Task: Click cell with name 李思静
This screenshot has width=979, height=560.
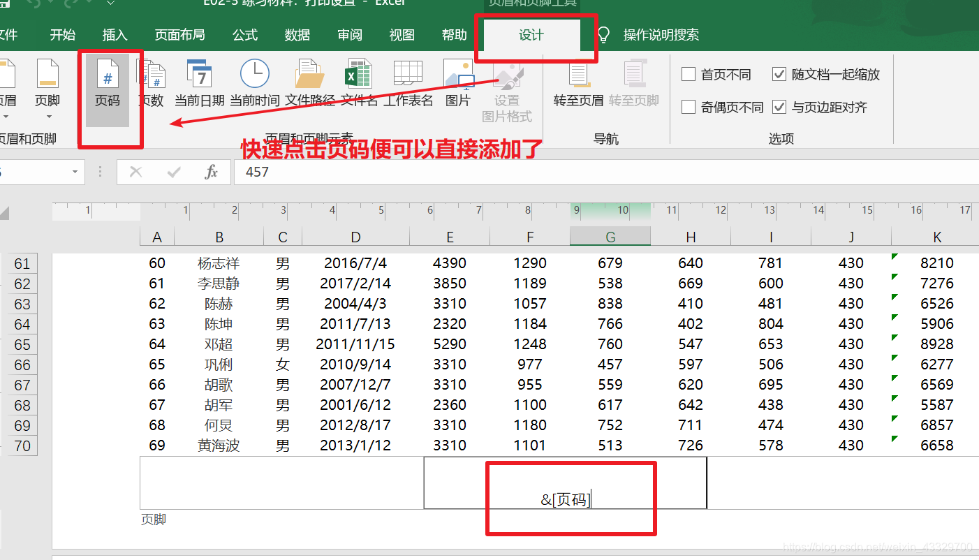Action: pyautogui.click(x=219, y=284)
